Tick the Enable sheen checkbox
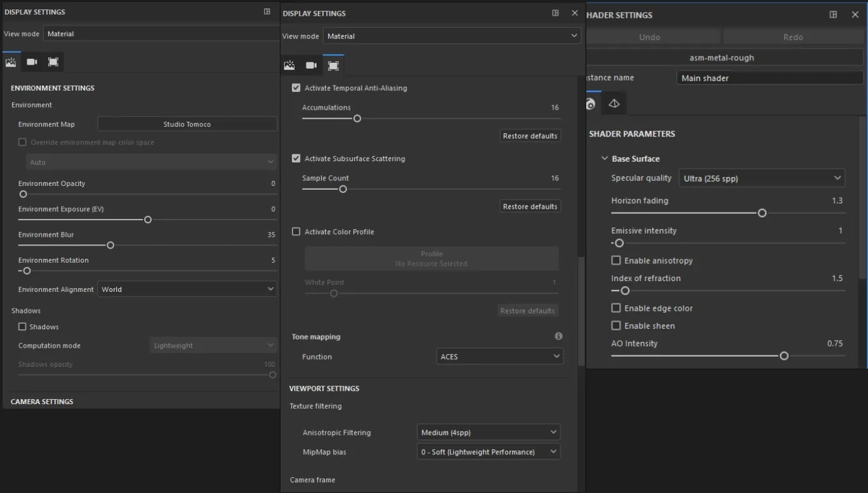 [x=615, y=325]
